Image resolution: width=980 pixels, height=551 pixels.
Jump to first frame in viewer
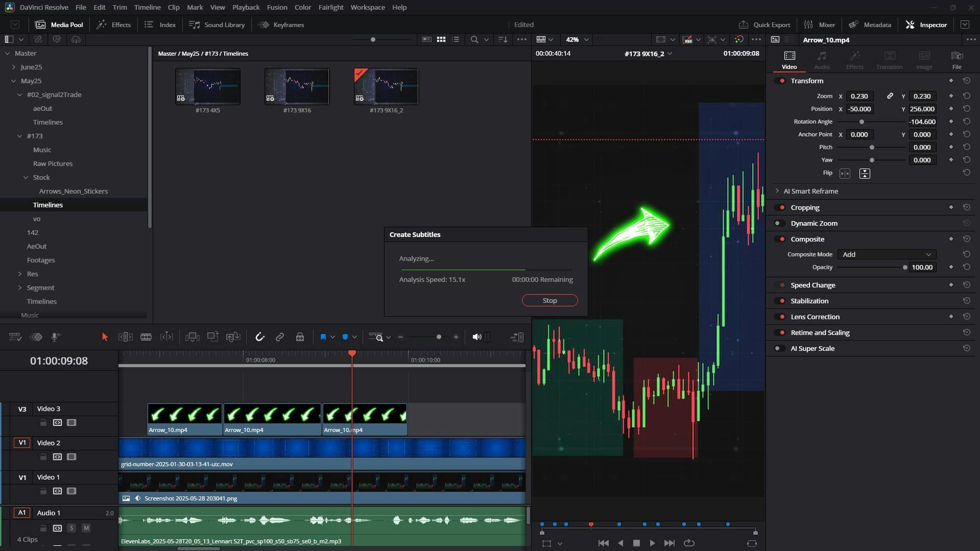[x=603, y=543]
